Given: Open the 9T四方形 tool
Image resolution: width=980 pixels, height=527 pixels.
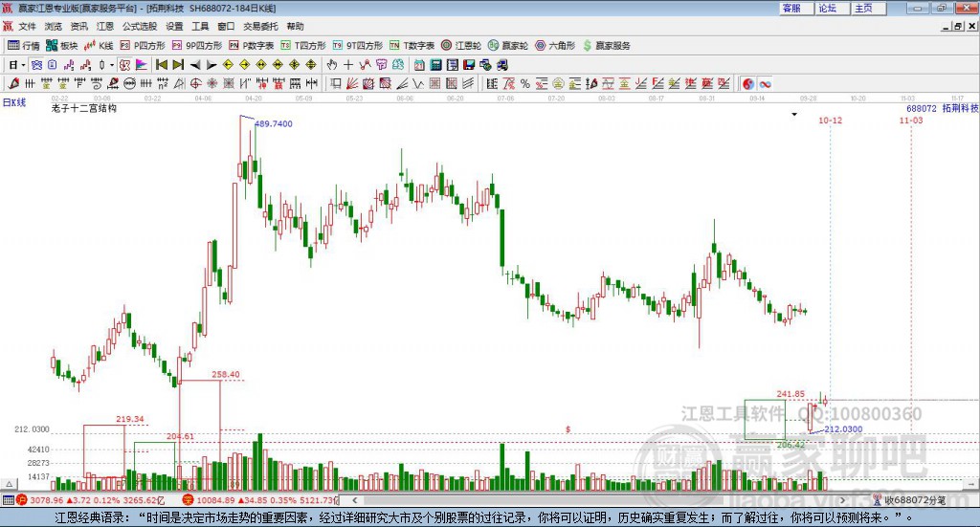Looking at the screenshot, I should point(358,46).
